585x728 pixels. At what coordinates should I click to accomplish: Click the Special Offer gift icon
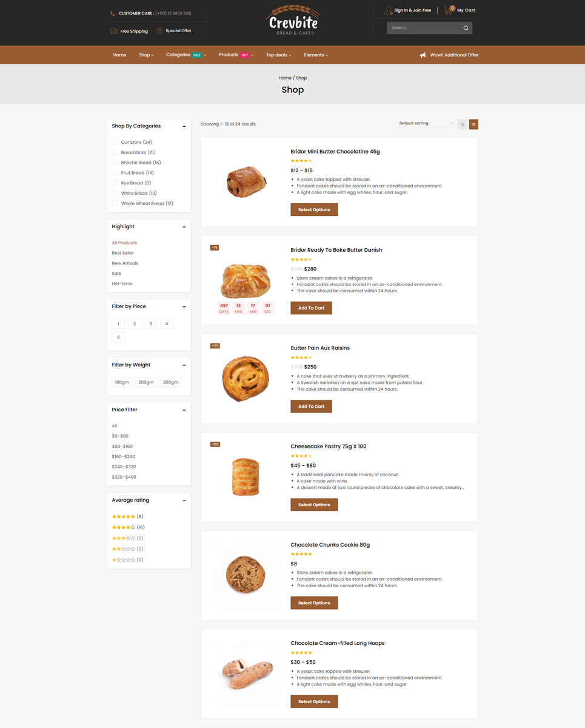tap(159, 31)
